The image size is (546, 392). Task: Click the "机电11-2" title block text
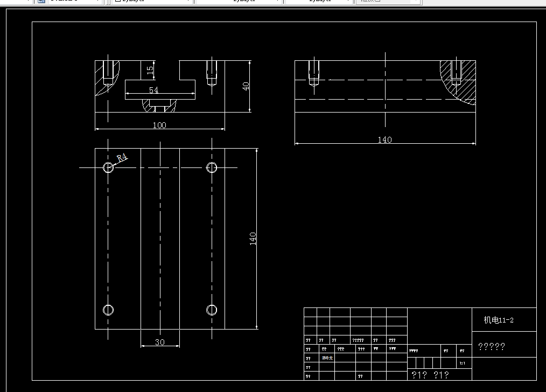click(499, 320)
